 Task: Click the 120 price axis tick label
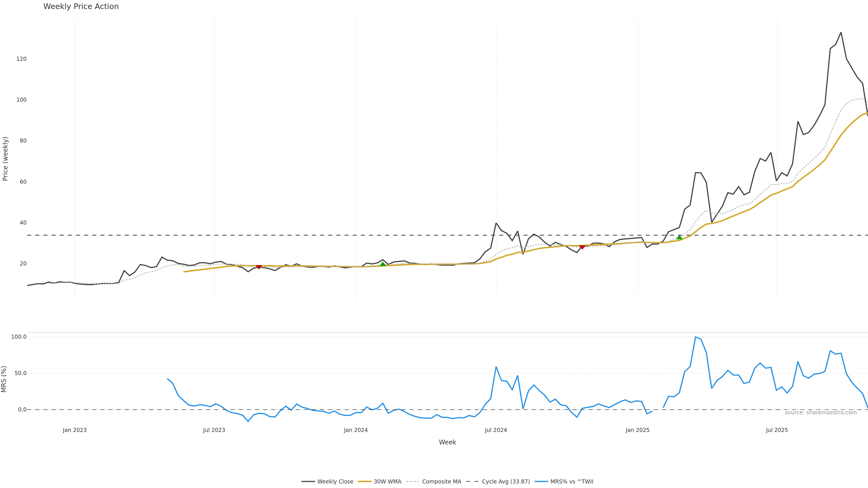(x=21, y=59)
